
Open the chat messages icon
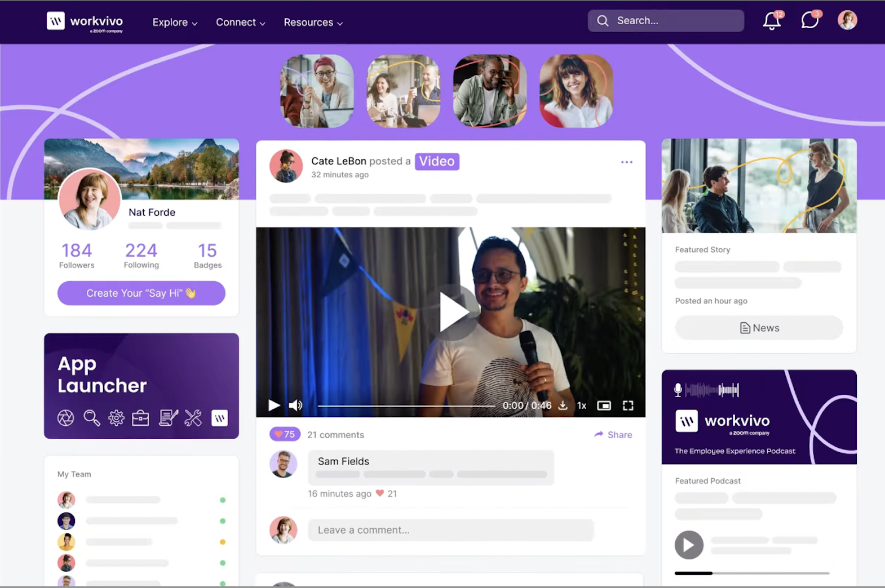[x=809, y=21]
